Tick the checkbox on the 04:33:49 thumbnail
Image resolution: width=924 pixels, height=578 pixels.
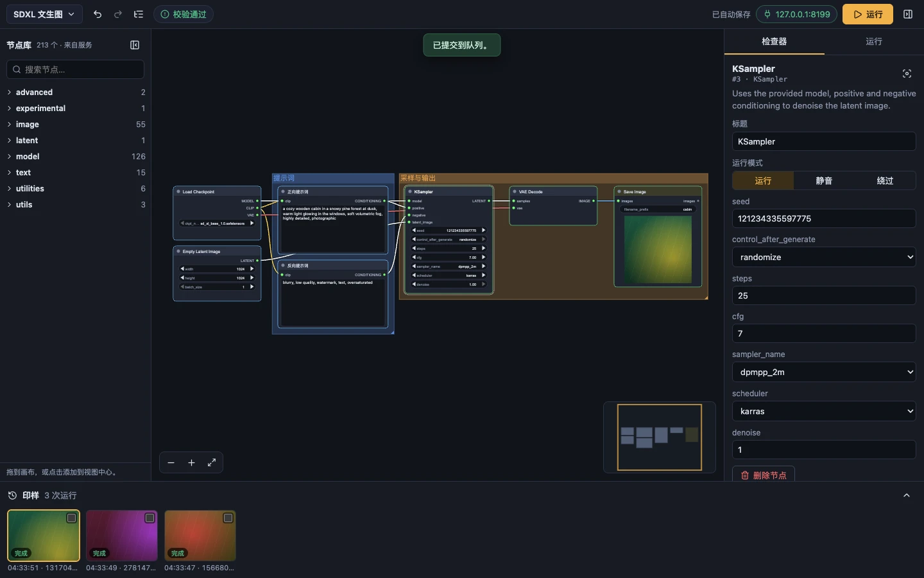point(150,518)
